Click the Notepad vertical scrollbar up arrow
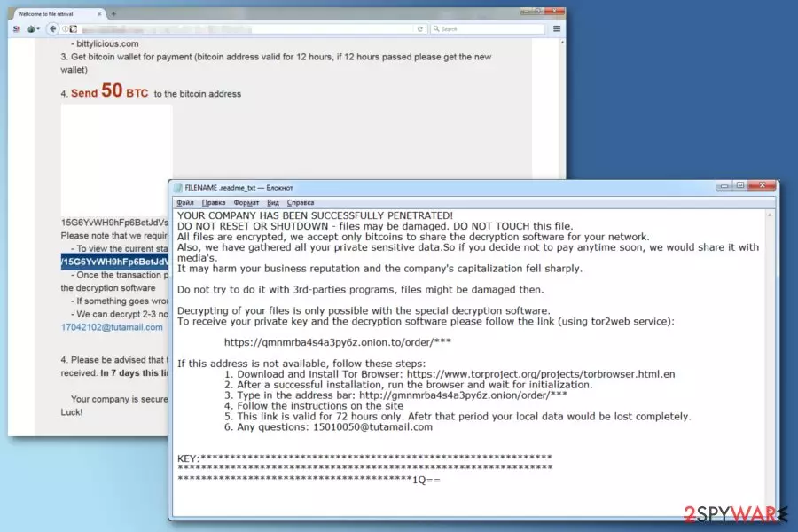 point(770,215)
